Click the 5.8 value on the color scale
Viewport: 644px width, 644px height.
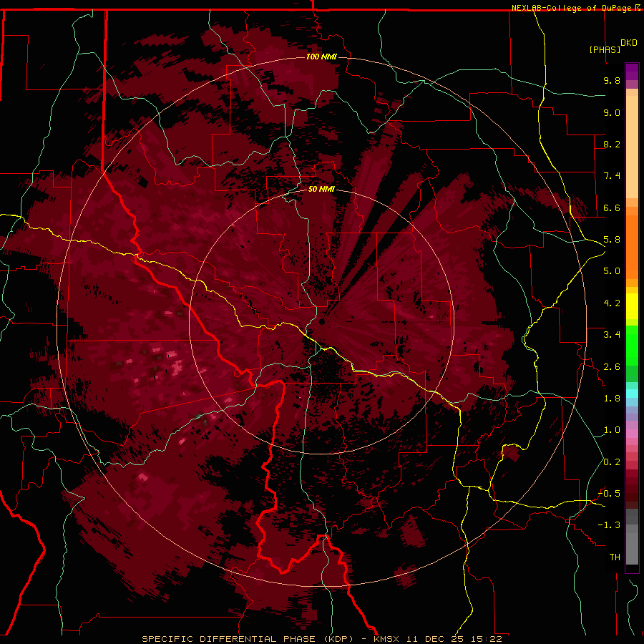[612, 240]
